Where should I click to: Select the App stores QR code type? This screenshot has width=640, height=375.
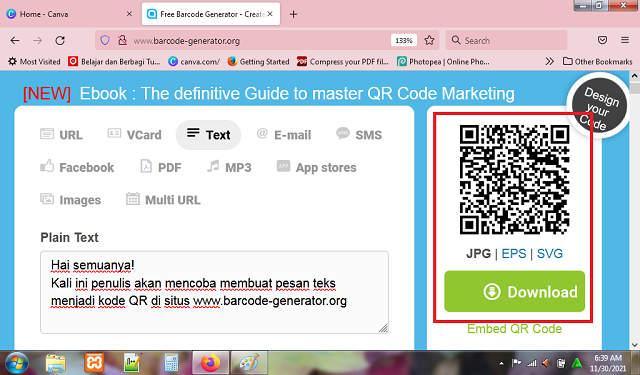pos(316,167)
